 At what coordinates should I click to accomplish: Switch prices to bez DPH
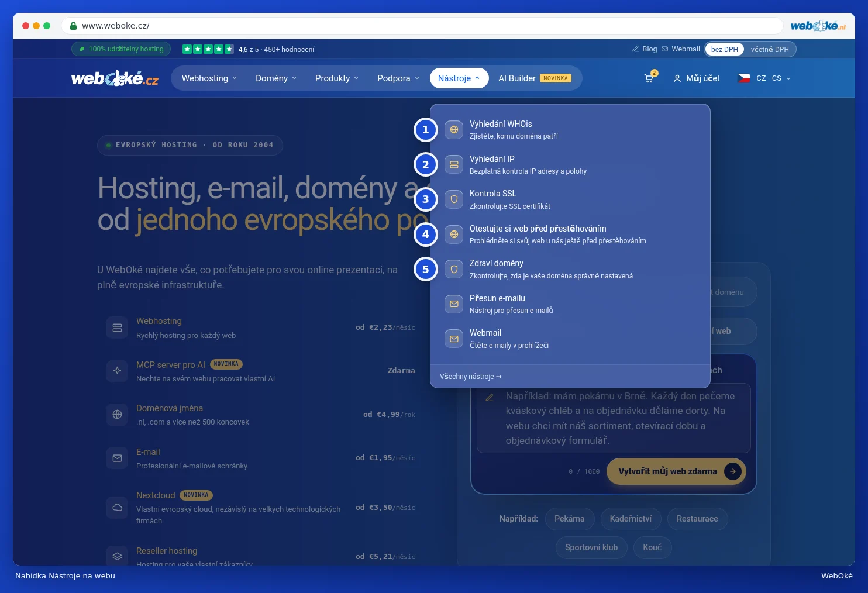tap(725, 49)
